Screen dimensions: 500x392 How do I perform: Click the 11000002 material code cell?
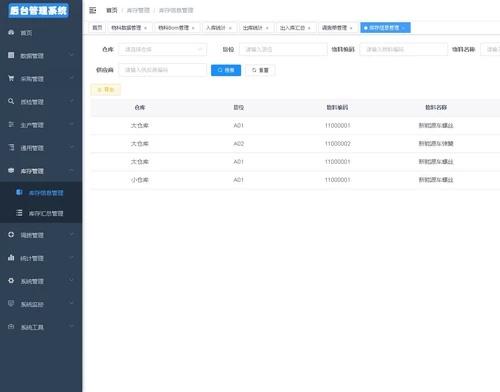pos(337,144)
